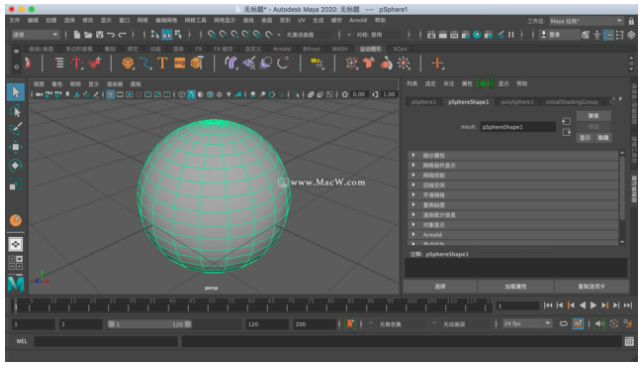Click the mesh name field pSphereShape1
The image size is (644, 369).
518,127
